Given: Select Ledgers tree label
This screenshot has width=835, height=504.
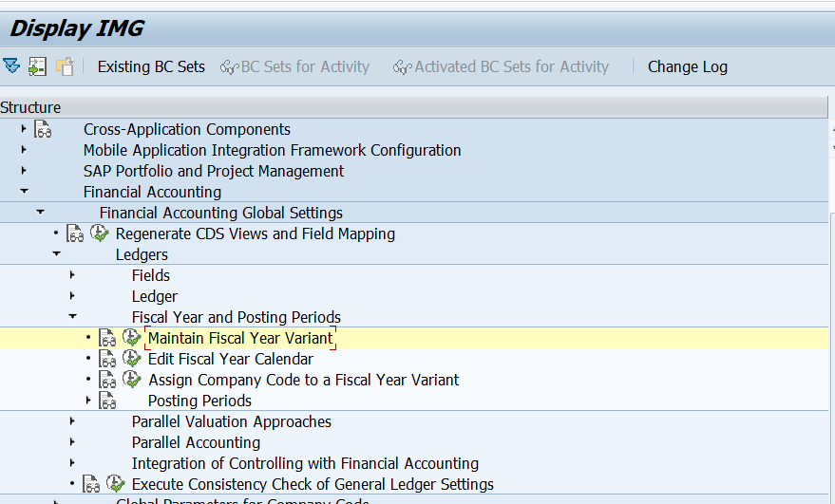Looking at the screenshot, I should [x=142, y=254].
